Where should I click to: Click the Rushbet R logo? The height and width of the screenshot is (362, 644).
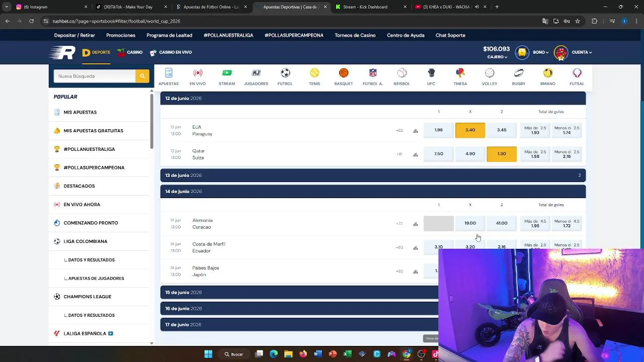(62, 52)
